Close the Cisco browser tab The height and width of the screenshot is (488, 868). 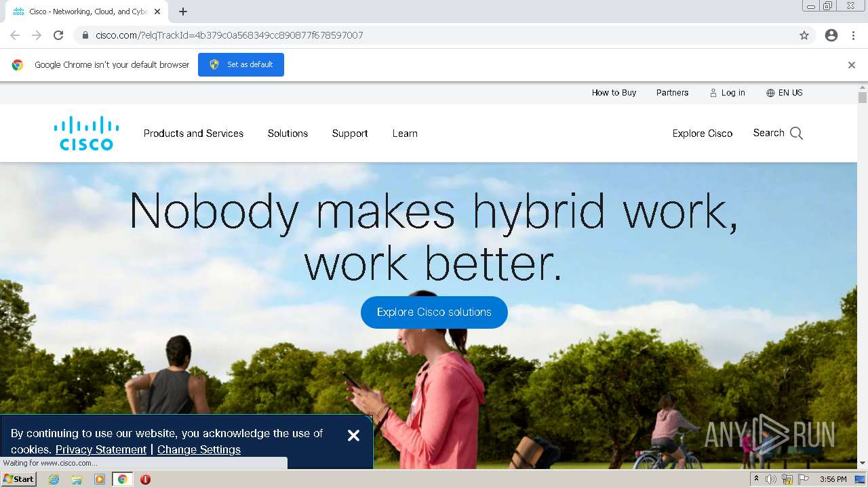[x=157, y=12]
